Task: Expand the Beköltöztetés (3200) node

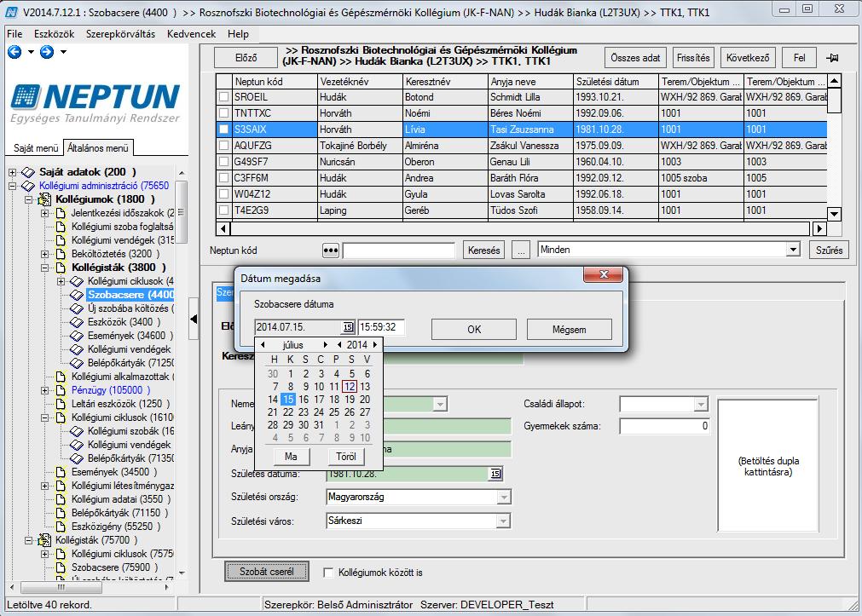Action: tap(45, 254)
